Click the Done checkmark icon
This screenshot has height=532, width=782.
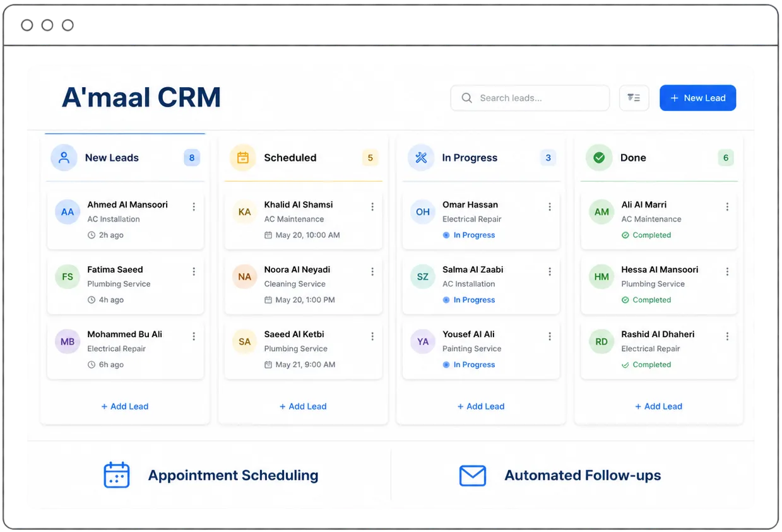(599, 158)
